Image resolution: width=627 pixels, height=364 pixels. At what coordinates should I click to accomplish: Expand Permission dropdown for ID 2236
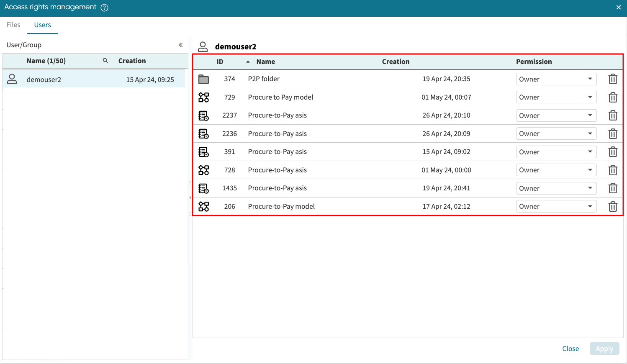click(x=556, y=134)
